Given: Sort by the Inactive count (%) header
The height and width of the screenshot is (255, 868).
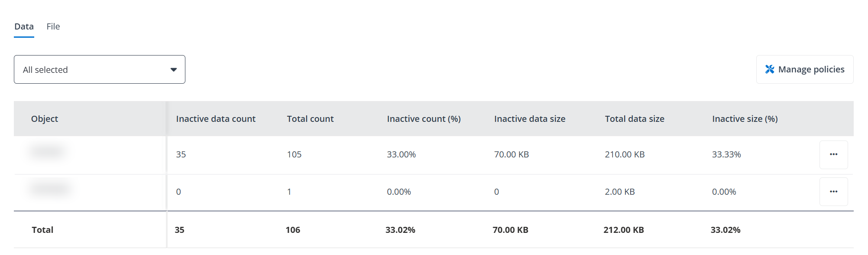Looking at the screenshot, I should click(424, 119).
